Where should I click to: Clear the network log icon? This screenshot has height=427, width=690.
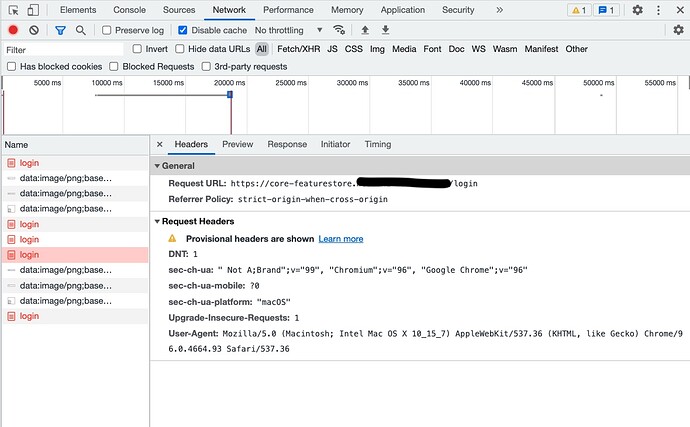coord(34,30)
